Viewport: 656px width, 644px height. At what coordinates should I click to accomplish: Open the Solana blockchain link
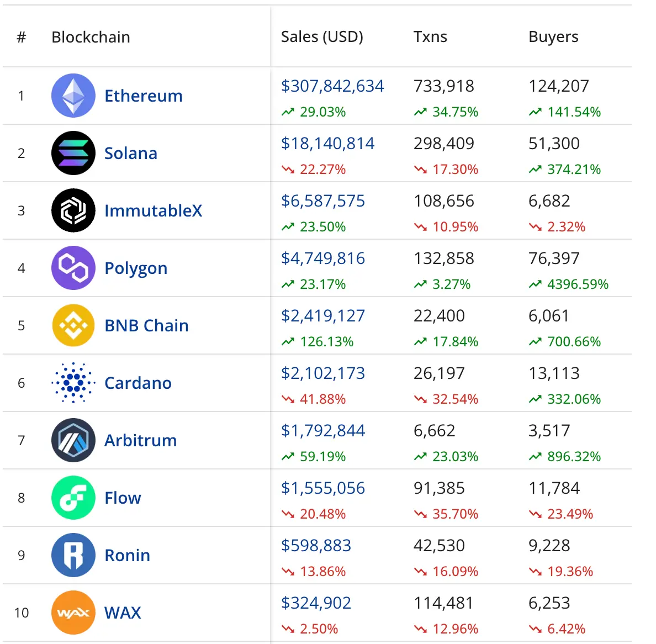click(x=131, y=153)
